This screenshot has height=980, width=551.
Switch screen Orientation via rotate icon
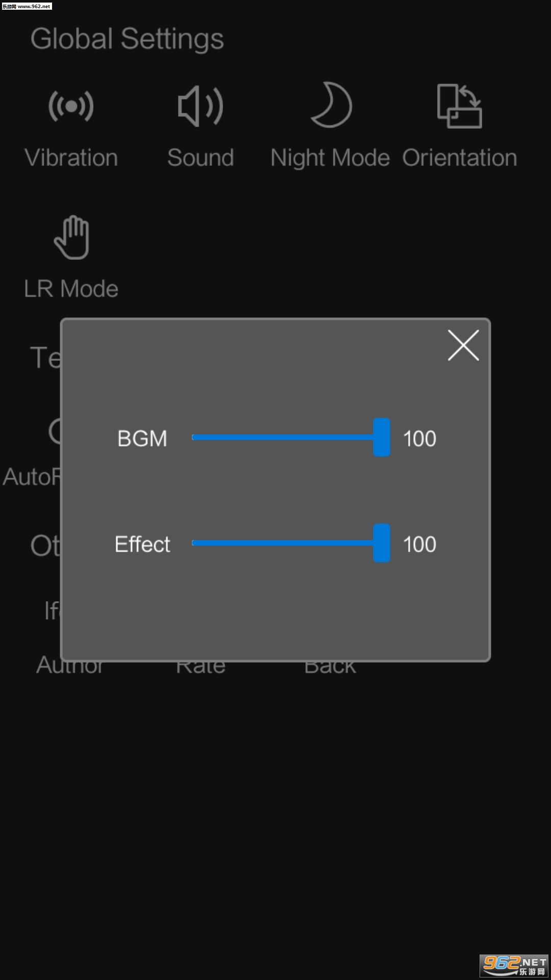tap(459, 106)
